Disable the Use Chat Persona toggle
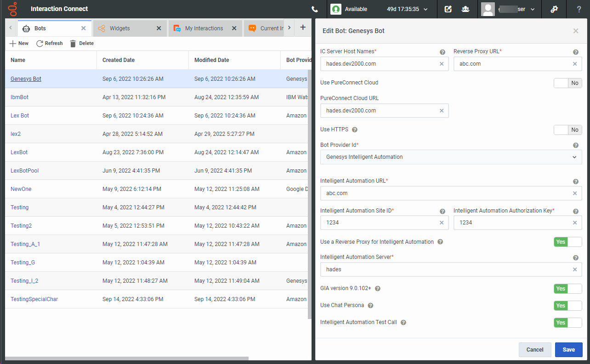Image resolution: width=590 pixels, height=364 pixels. 567,306
